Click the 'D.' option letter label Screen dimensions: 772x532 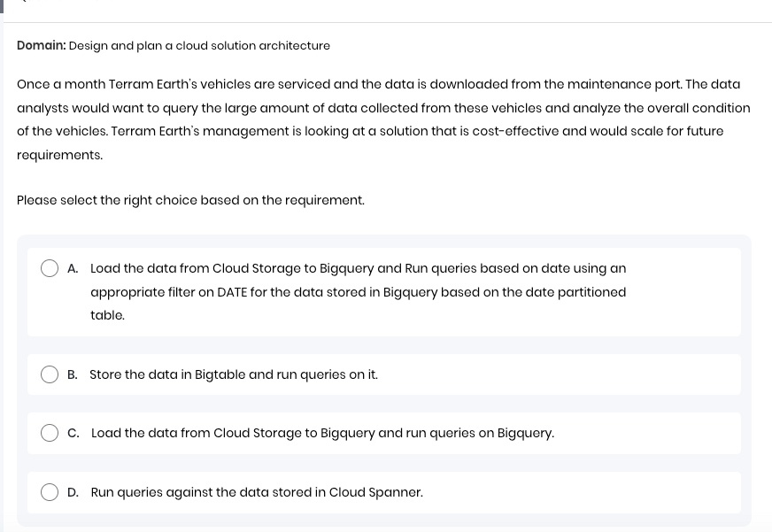pos(73,492)
